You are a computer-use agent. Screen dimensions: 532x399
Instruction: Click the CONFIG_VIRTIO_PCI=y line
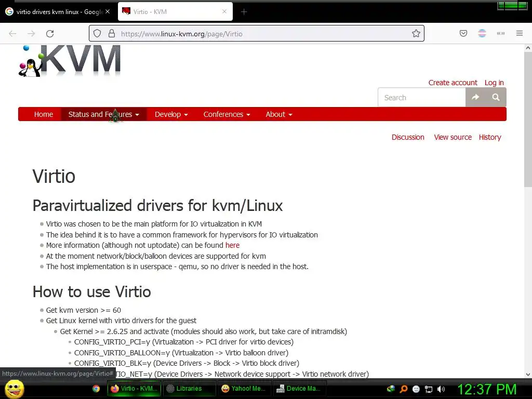pos(184,342)
